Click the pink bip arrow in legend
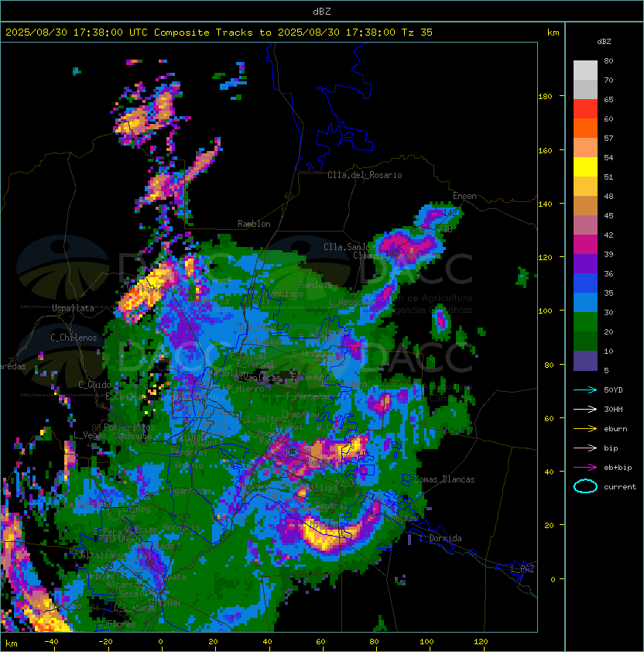This screenshot has width=644, height=652. tap(585, 448)
